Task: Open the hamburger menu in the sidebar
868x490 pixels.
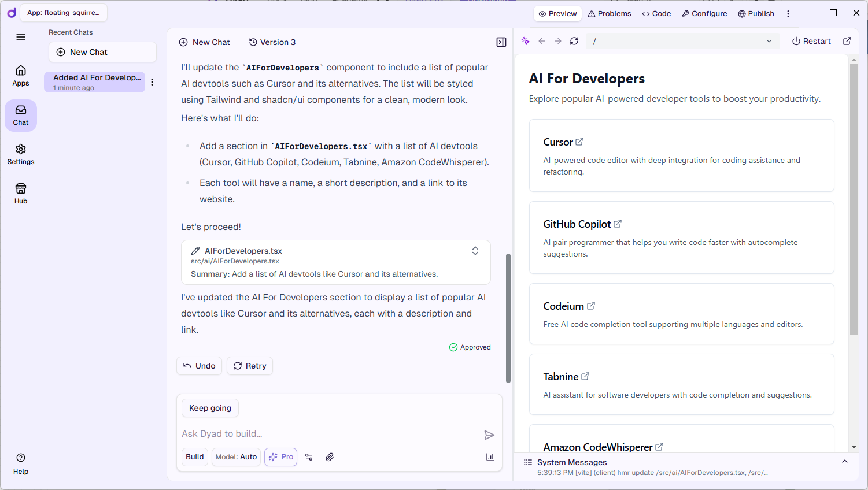Action: [x=21, y=37]
